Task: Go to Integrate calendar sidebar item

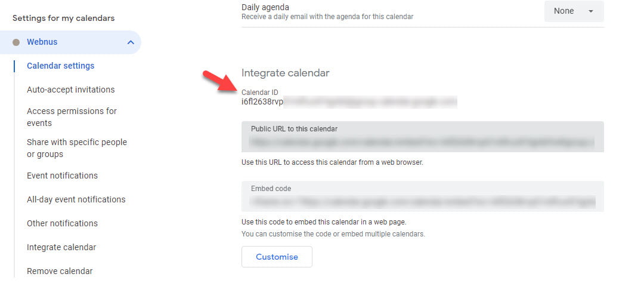Action: (x=61, y=247)
